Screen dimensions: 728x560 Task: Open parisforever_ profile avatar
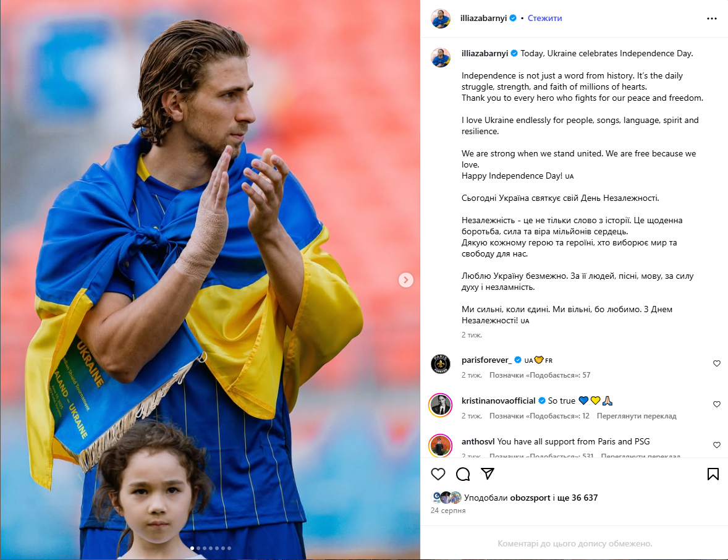(x=440, y=363)
